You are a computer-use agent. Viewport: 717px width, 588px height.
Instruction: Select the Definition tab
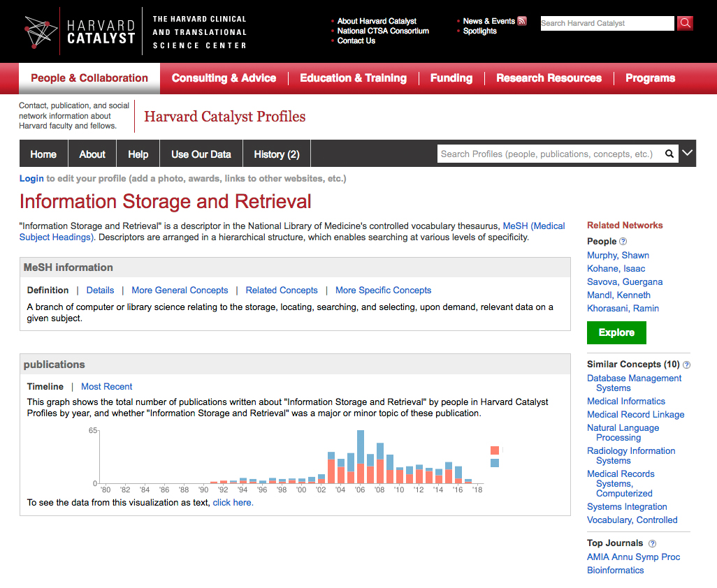48,290
